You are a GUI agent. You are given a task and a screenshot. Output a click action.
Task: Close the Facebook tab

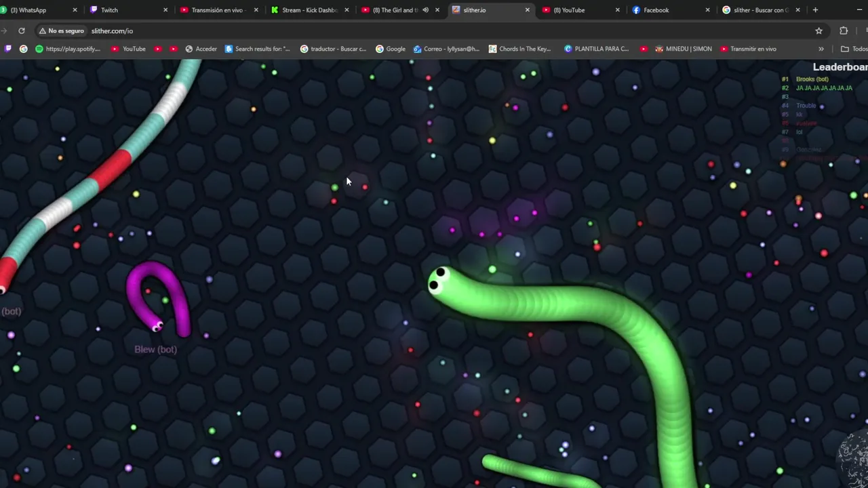pyautogui.click(x=707, y=10)
